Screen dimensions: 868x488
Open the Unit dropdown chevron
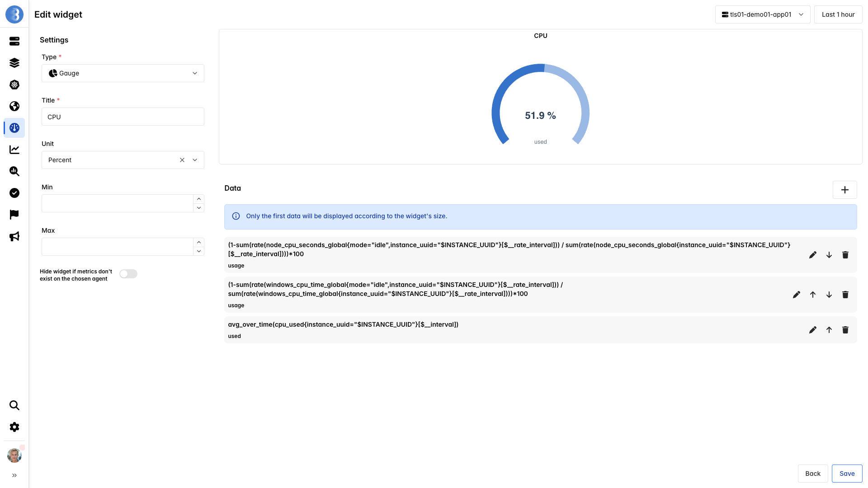click(195, 160)
